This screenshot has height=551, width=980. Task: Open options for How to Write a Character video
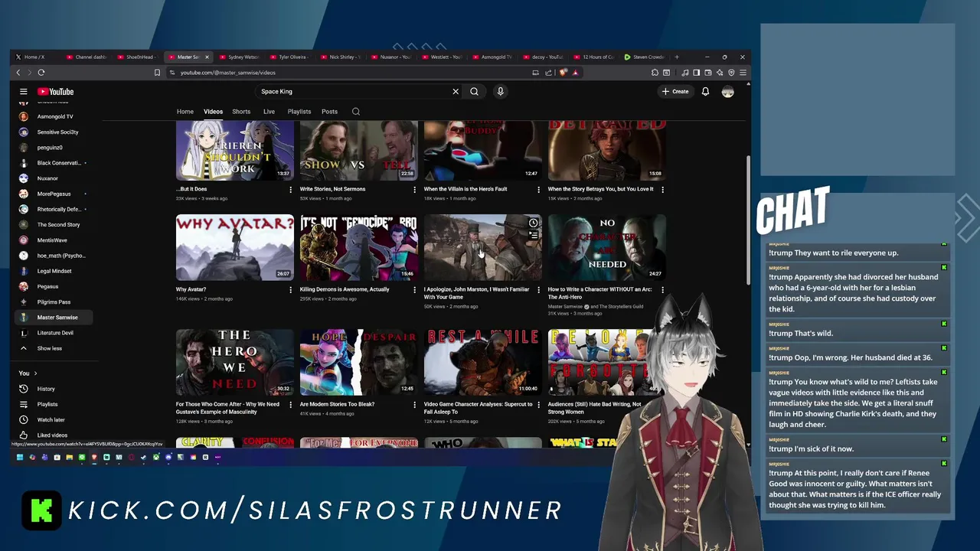point(662,290)
